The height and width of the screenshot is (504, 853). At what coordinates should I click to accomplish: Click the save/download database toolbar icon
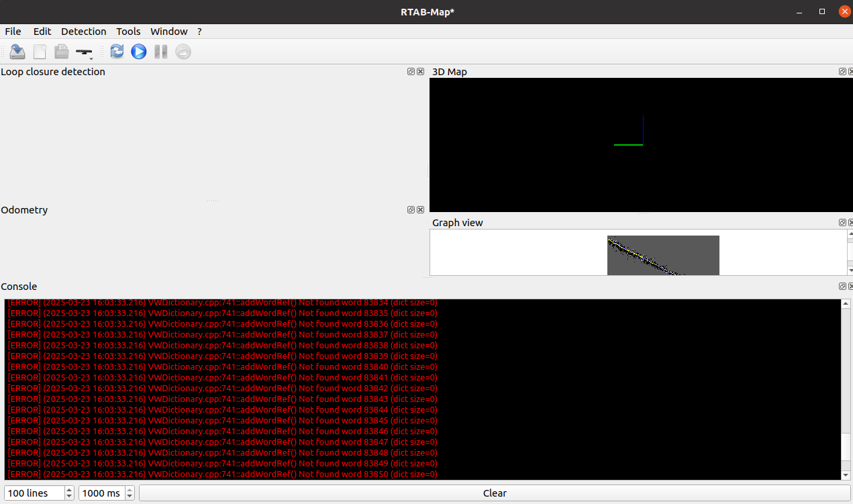[17, 52]
